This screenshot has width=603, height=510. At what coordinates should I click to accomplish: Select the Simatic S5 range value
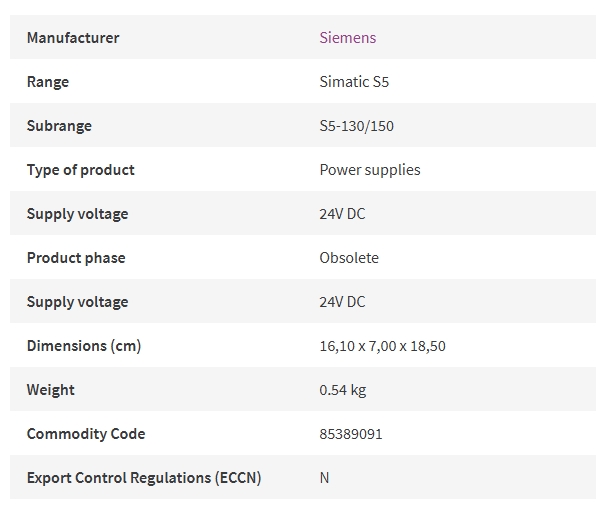(354, 82)
